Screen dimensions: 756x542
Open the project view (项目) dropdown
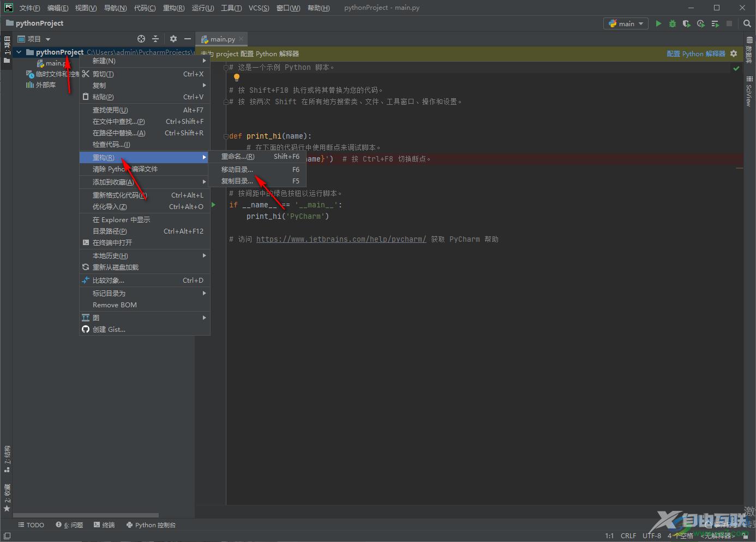(34, 39)
